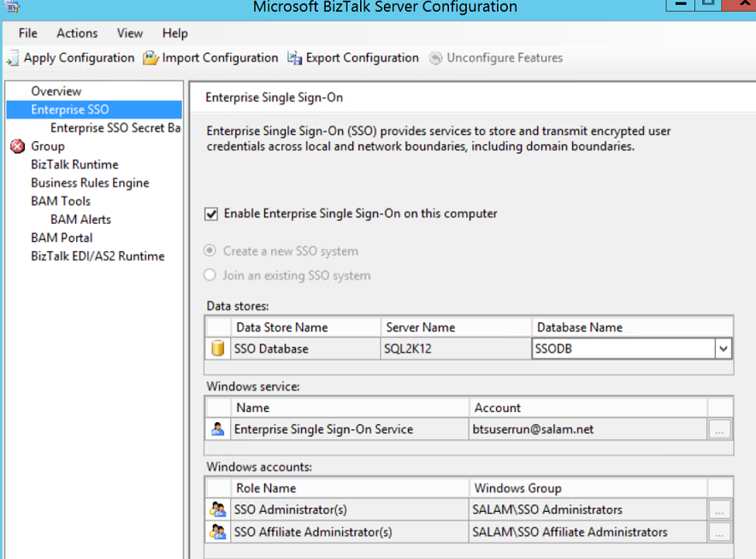The width and height of the screenshot is (756, 559).
Task: Select Group in the navigation tree
Action: (47, 146)
